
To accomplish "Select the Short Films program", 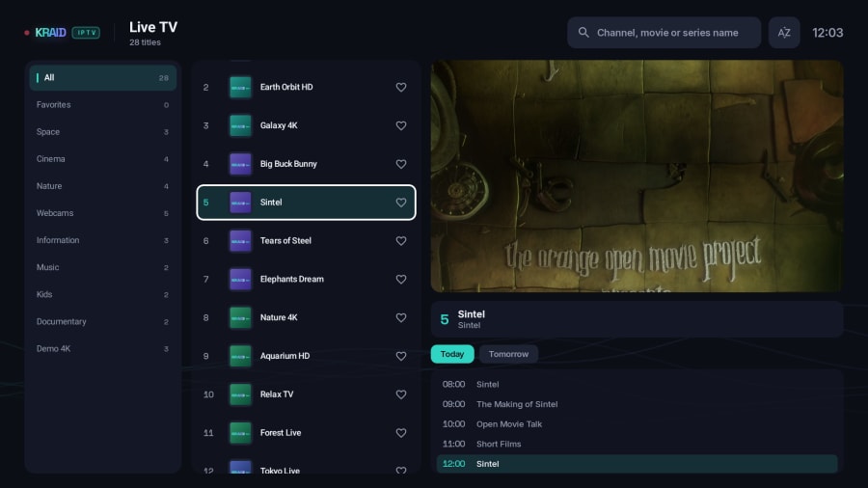I will point(637,444).
